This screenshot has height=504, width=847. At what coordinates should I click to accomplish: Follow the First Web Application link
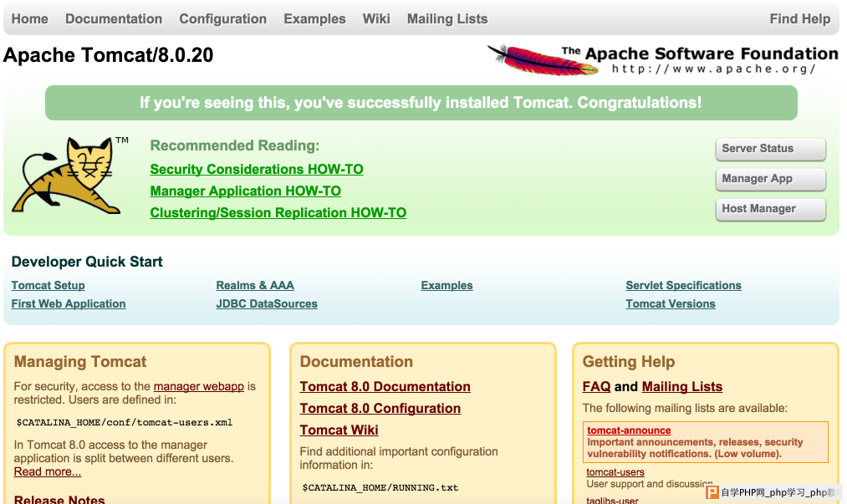coord(69,303)
